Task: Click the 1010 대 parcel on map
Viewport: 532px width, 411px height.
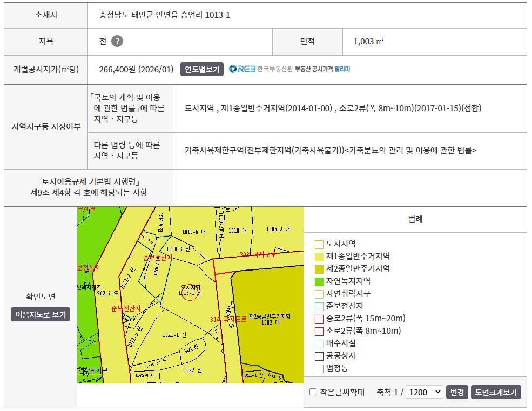Action: [x=238, y=231]
